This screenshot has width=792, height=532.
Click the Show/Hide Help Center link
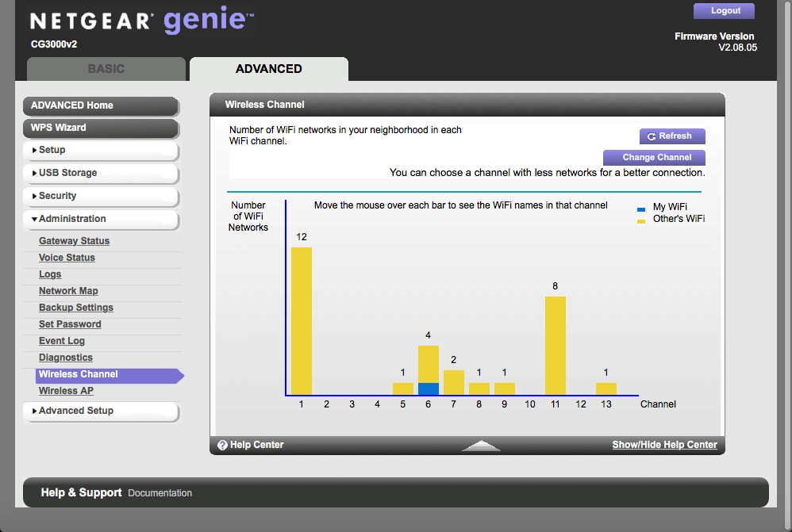click(664, 445)
